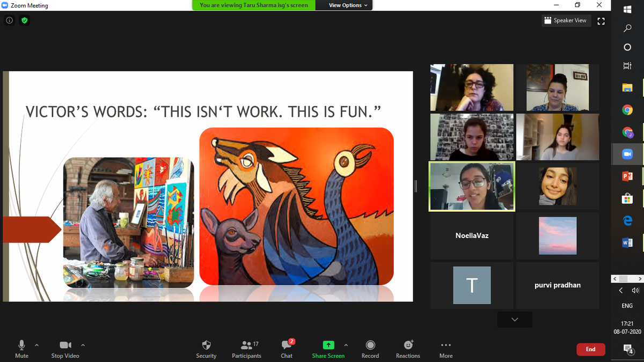
Task: Open meeting information icon
Action: point(10,20)
